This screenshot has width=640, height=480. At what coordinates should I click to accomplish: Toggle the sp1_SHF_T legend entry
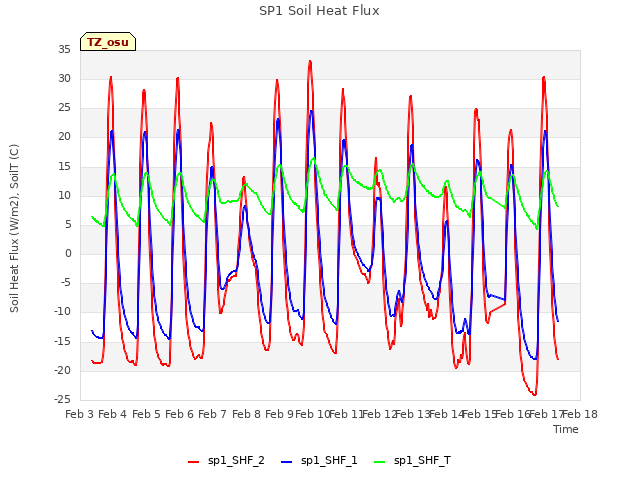click(x=412, y=461)
